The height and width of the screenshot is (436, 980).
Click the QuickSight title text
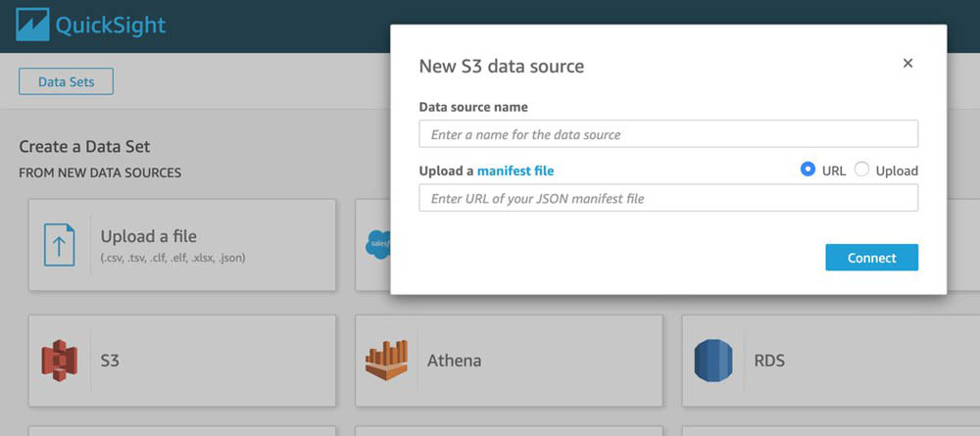111,25
